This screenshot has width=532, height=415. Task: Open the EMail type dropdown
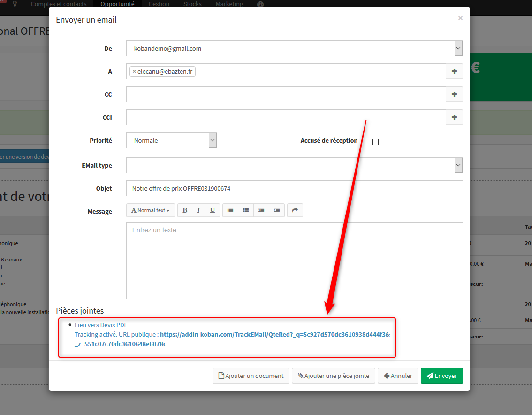pos(458,165)
